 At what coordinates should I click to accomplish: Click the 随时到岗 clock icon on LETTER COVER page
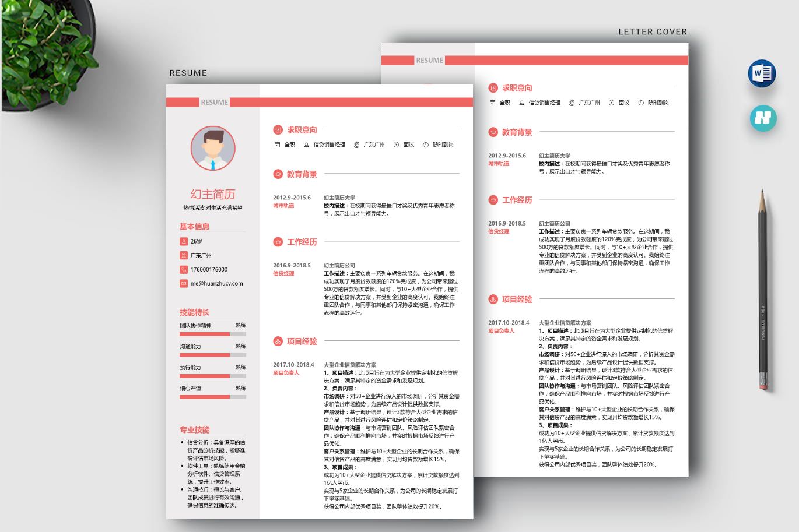click(641, 103)
